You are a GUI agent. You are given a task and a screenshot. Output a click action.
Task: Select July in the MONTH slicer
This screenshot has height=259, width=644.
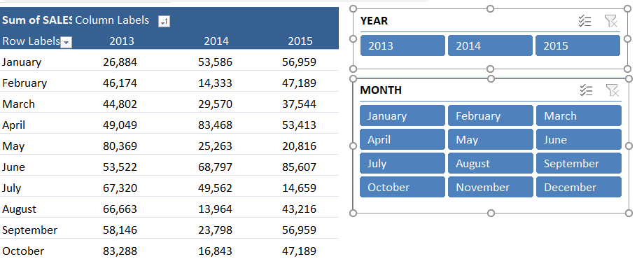[x=402, y=163]
